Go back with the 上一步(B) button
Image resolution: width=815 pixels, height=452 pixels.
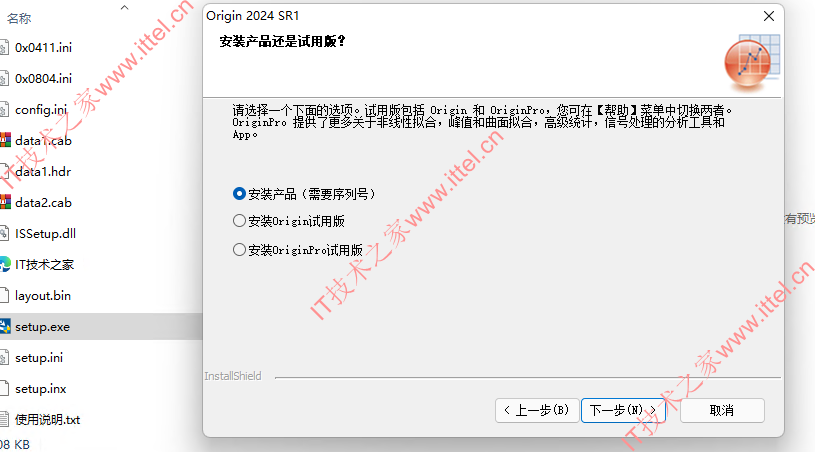click(x=537, y=410)
